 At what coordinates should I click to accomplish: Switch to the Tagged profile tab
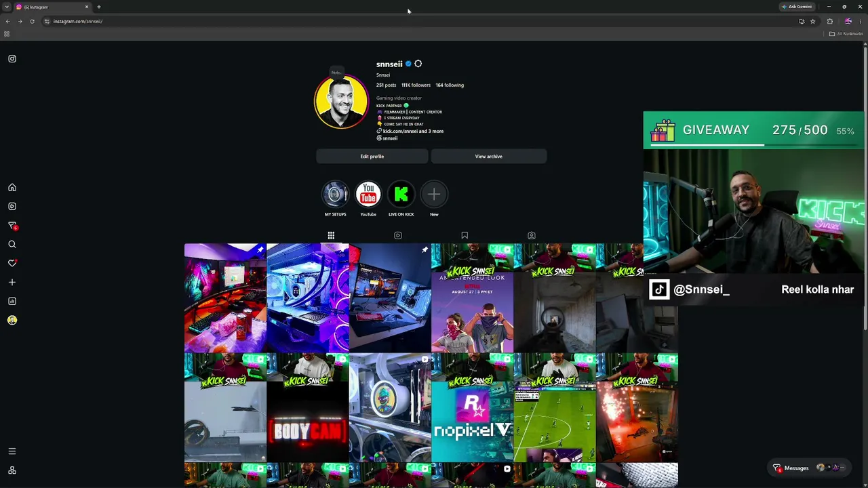[532, 236]
